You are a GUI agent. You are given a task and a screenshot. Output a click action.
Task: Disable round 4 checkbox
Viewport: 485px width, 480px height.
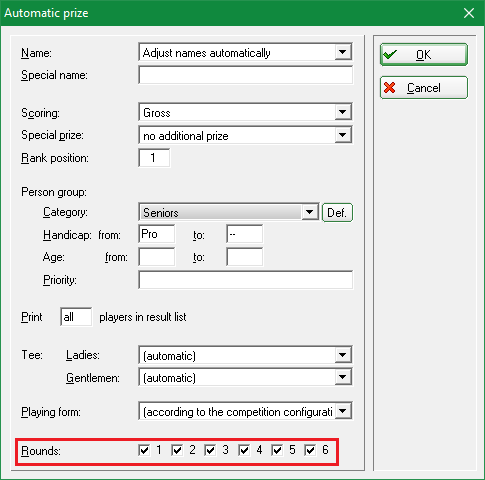tap(244, 450)
